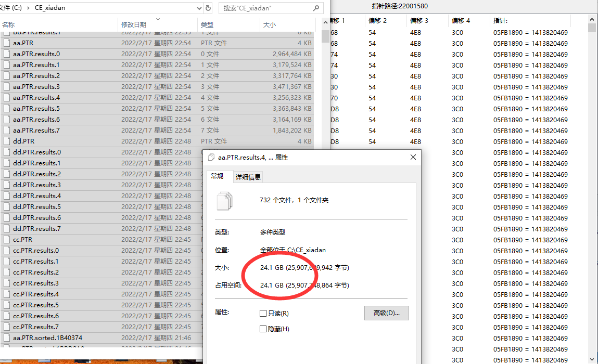Click the file icon next to cc.PTR.results.0

7,250
